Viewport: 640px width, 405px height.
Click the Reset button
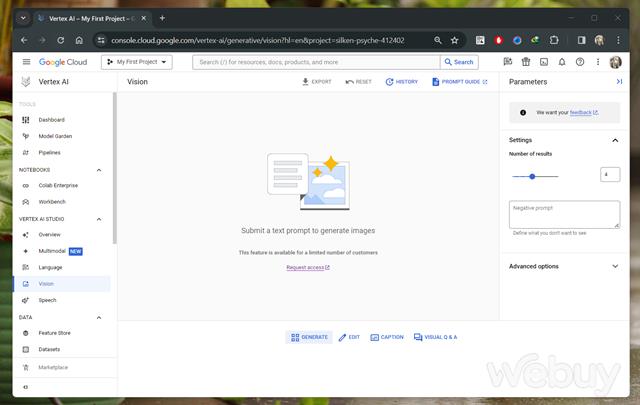point(358,82)
